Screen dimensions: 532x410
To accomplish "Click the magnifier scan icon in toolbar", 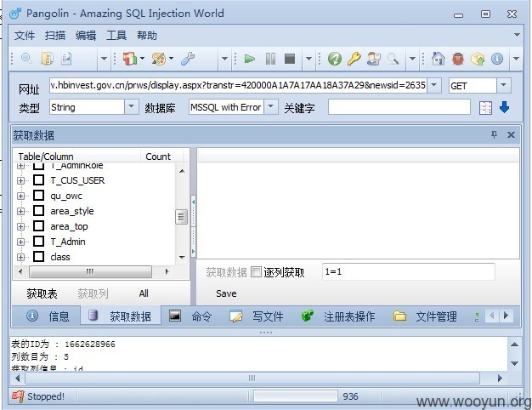I will point(27,59).
